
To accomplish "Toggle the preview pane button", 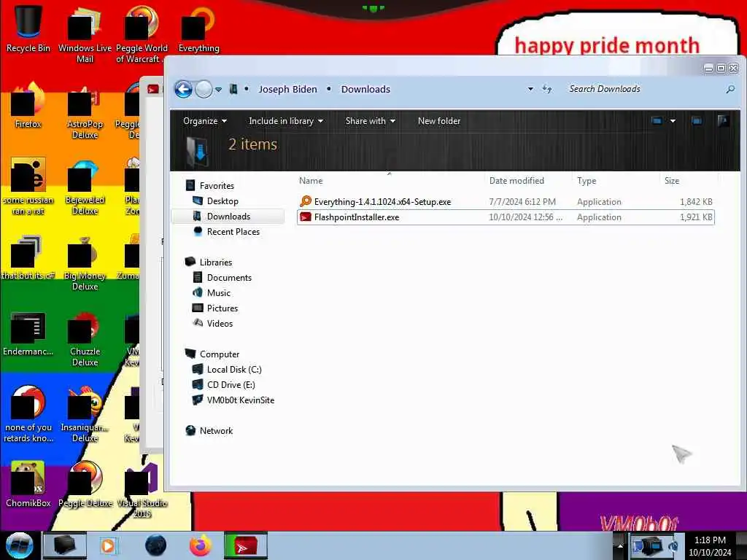I will [x=697, y=121].
